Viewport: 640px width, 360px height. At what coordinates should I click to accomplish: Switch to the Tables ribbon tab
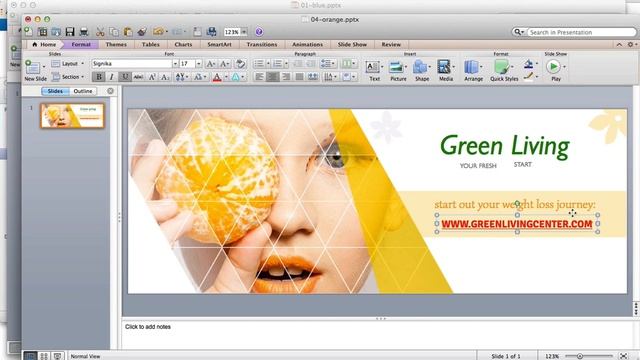coord(151,44)
